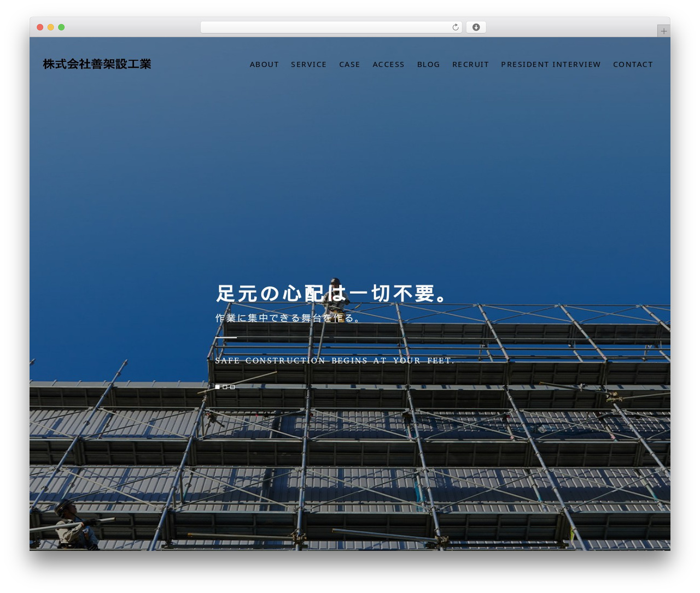
Task: Click the browser address bar
Action: tap(331, 27)
